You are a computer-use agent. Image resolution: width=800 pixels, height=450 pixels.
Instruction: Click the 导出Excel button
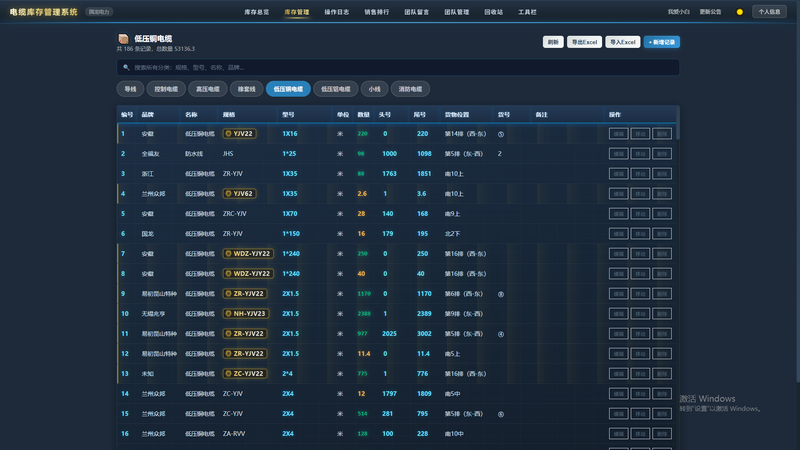[x=584, y=42]
